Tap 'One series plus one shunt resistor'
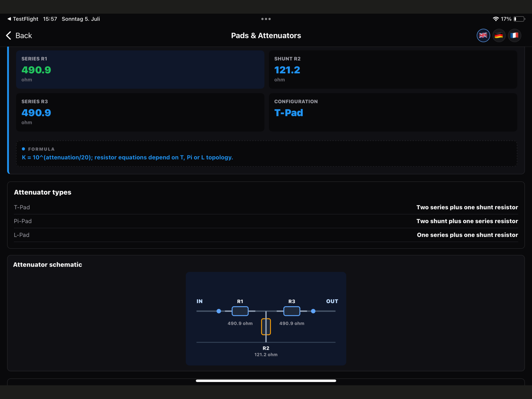Image resolution: width=532 pixels, height=399 pixels. click(467, 235)
